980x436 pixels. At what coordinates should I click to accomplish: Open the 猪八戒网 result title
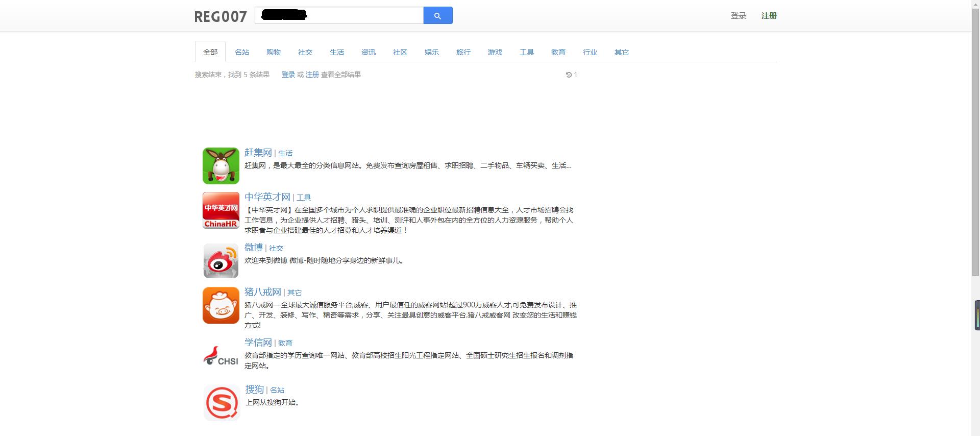(x=263, y=292)
